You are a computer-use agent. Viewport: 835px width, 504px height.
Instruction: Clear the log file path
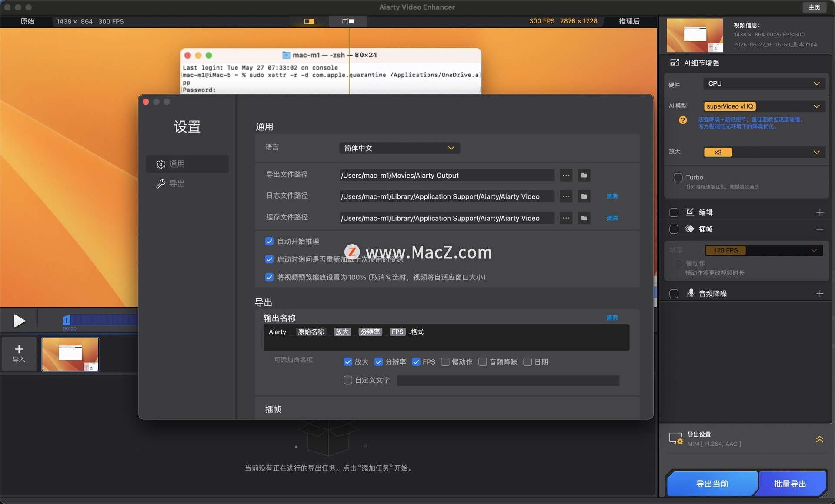(612, 196)
